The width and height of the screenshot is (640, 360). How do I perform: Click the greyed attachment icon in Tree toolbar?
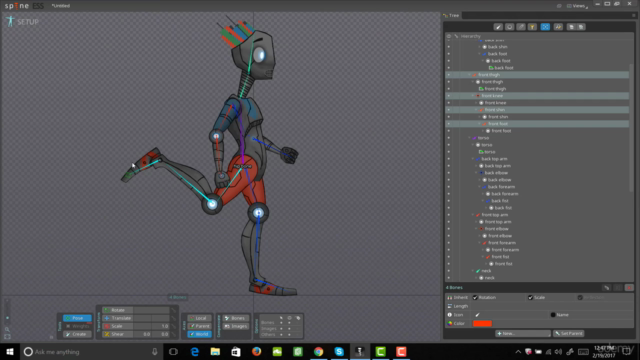[x=521, y=27]
